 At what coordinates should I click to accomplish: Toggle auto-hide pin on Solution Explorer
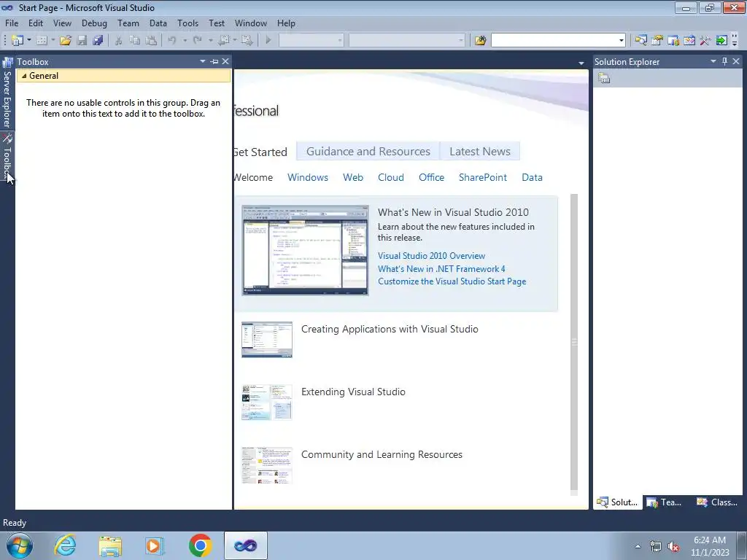point(724,61)
